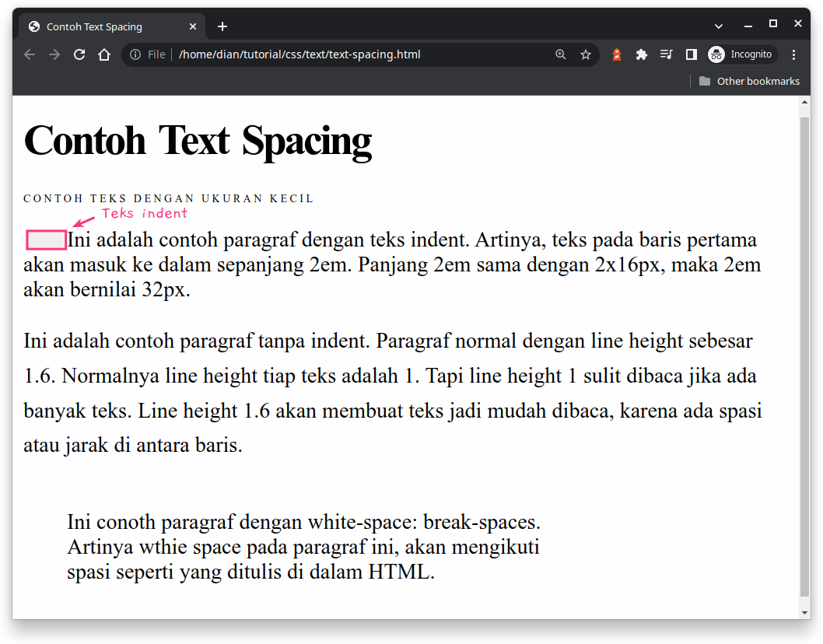Toggle the bookmark star for this page
Viewport: 823px width, 644px height.
point(586,54)
